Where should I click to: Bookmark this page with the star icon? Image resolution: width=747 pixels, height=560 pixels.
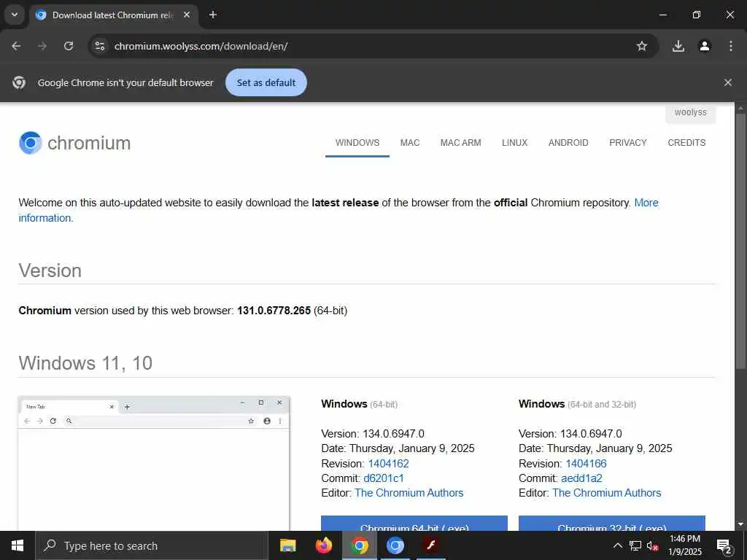642,46
